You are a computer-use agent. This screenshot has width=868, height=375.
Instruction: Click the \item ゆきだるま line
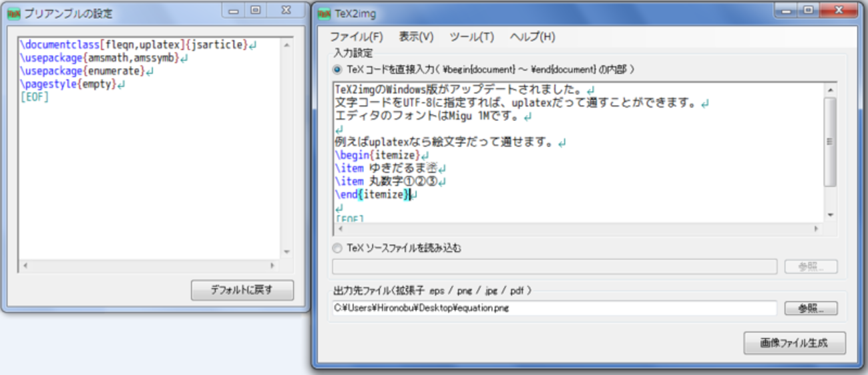tap(391, 168)
